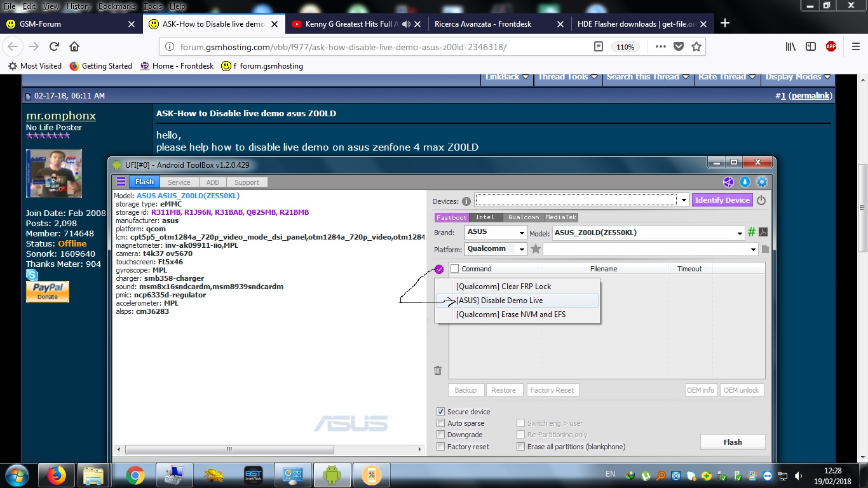Click the favorite star icon by Platform
Image resolution: width=868 pixels, height=488 pixels.
[x=536, y=249]
